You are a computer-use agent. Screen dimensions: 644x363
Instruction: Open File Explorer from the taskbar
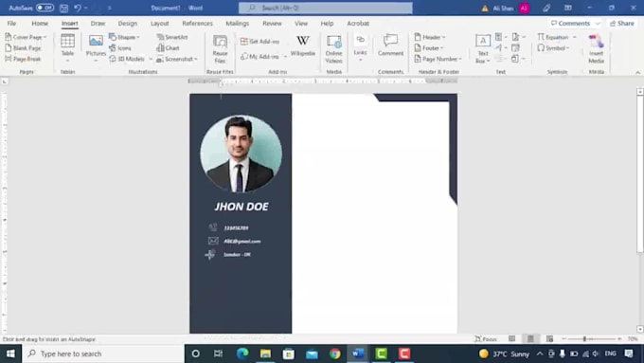(x=265, y=354)
